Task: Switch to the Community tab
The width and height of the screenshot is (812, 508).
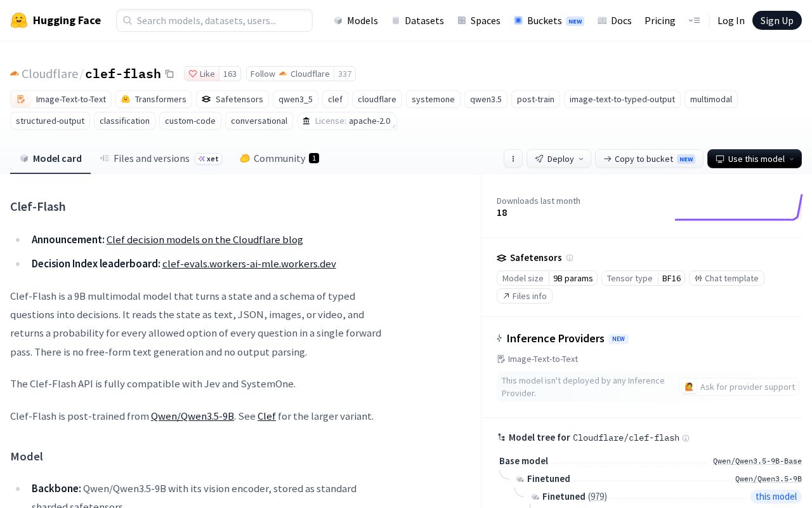Action: [279, 159]
